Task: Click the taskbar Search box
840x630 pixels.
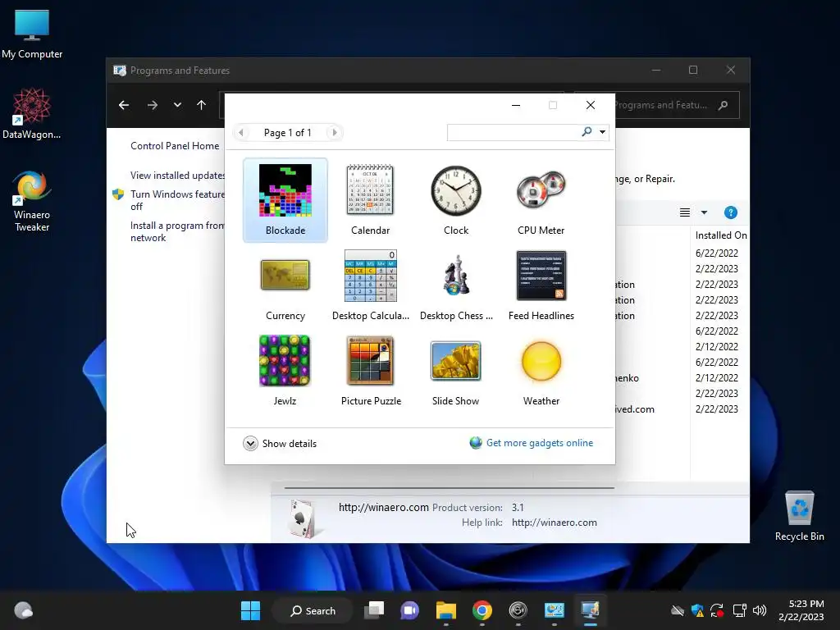Action: tap(313, 610)
